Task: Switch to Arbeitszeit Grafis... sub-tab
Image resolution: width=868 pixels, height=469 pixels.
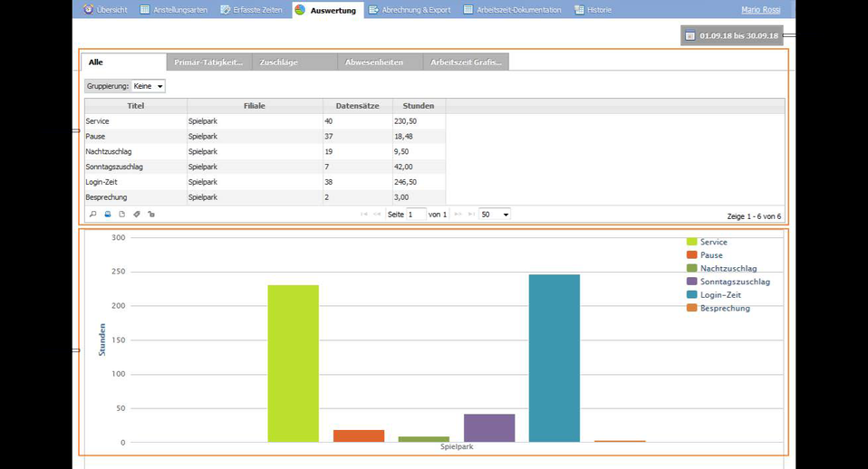Action: [x=466, y=62]
